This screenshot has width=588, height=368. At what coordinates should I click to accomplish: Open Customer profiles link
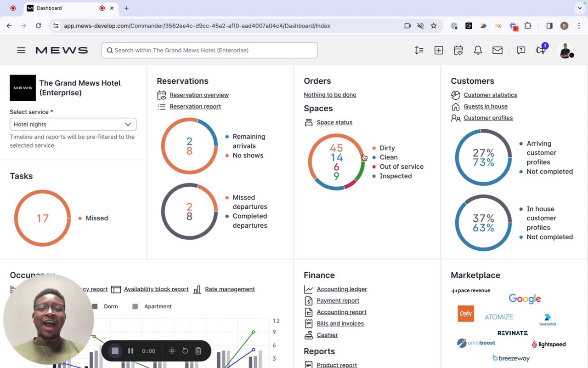click(x=488, y=118)
